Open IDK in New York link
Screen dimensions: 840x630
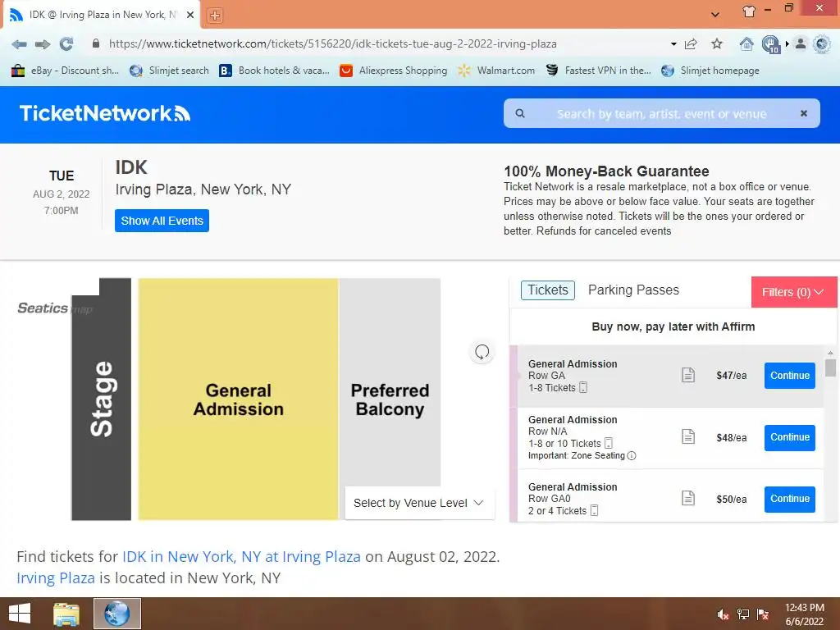coord(242,557)
